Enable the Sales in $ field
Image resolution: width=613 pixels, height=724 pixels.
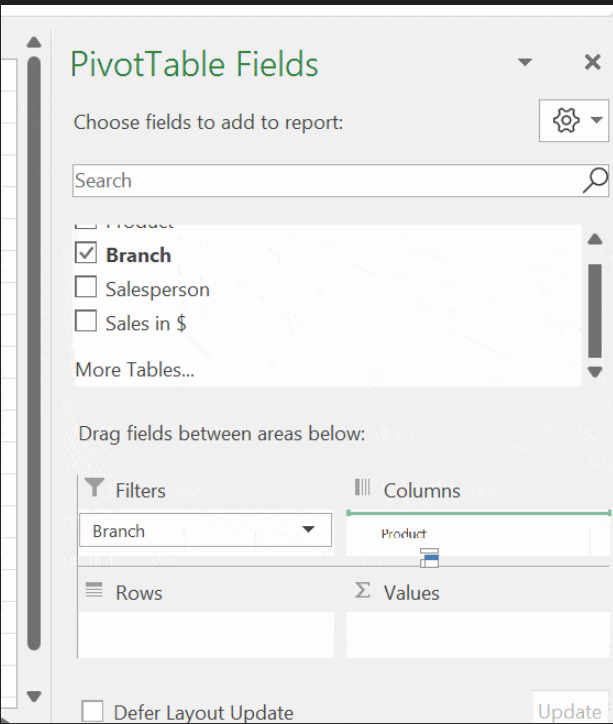click(87, 323)
